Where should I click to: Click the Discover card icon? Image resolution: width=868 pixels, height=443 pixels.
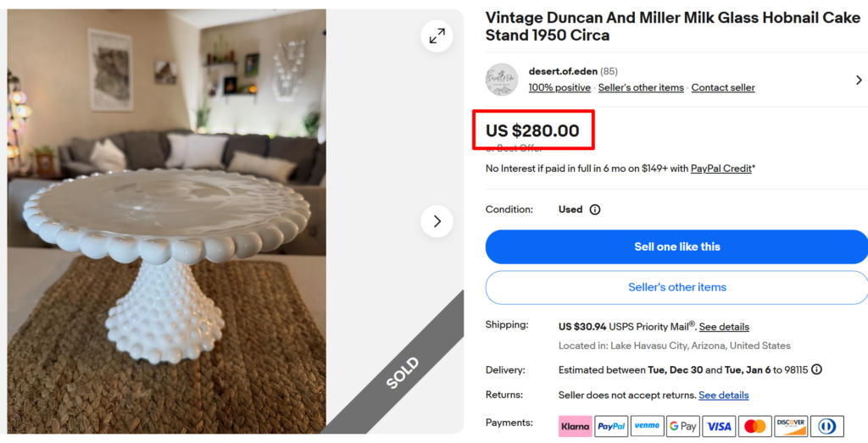791,426
